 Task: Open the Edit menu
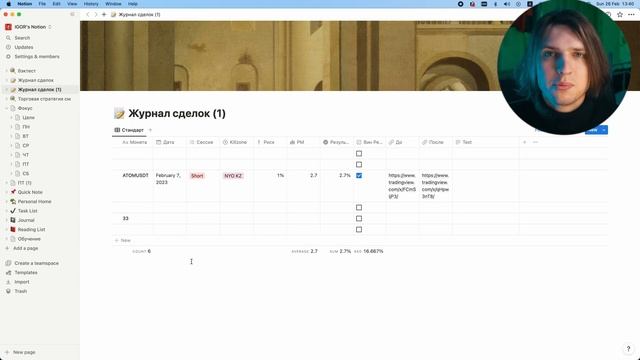click(56, 4)
